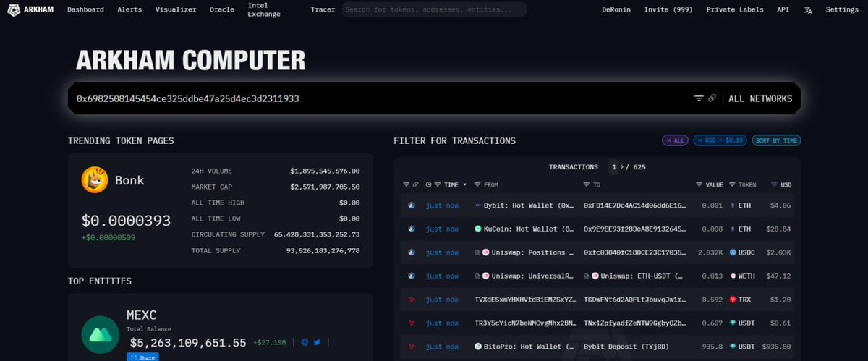Image resolution: width=868 pixels, height=361 pixels.
Task: Open Settings
Action: 842,10
